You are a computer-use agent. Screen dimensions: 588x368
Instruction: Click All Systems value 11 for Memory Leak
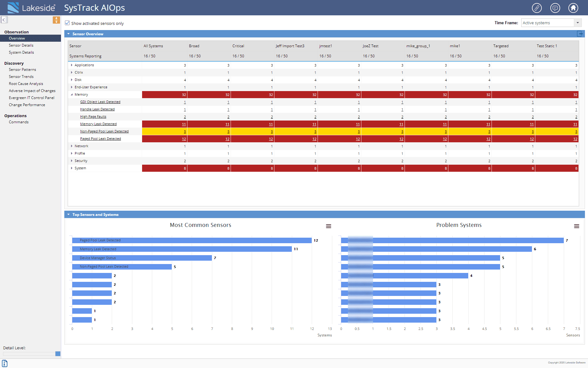tap(184, 124)
